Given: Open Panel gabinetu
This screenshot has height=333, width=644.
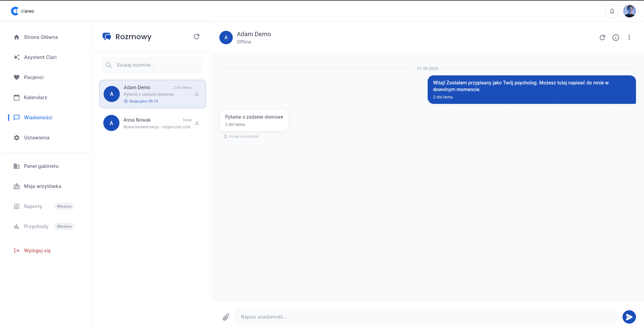Looking at the screenshot, I should 41,166.
